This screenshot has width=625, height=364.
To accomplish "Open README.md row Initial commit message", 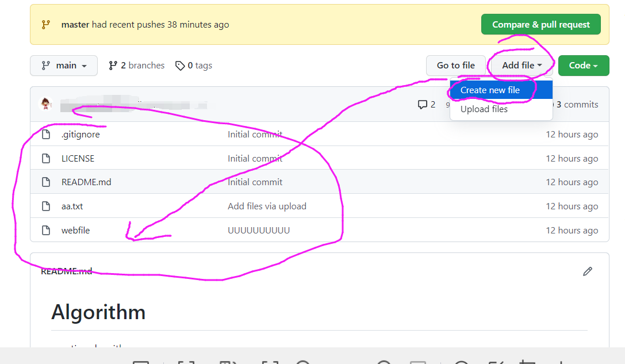I will (255, 182).
